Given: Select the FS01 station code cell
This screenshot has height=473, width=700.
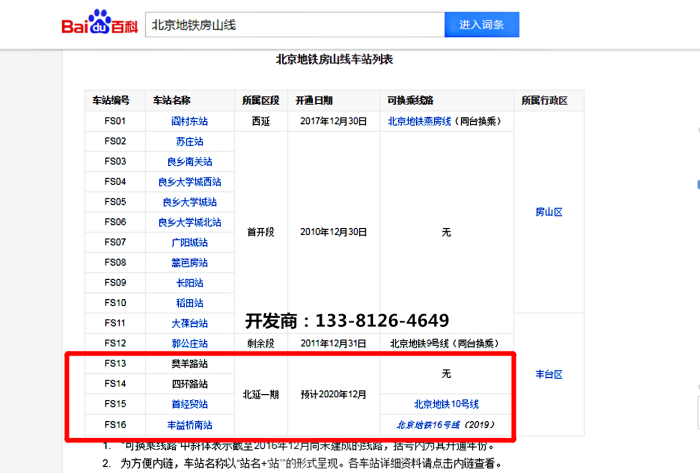Looking at the screenshot, I should click(x=115, y=121).
